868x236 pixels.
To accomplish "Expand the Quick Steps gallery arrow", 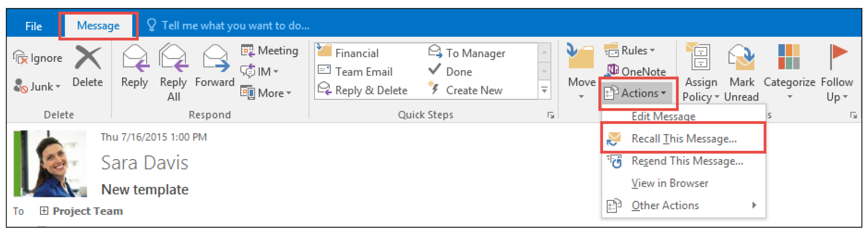I will [x=544, y=91].
